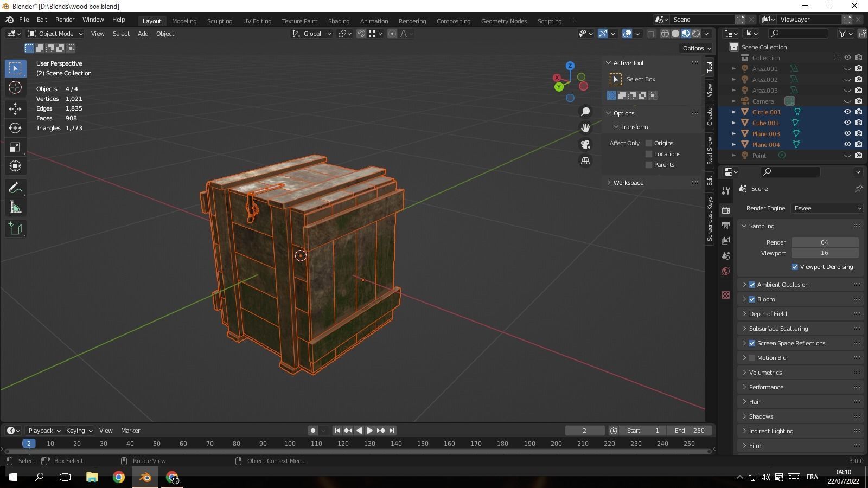Viewport: 868px width, 488px height.
Task: Hide Circle.001 with its eye icon
Action: click(847, 112)
